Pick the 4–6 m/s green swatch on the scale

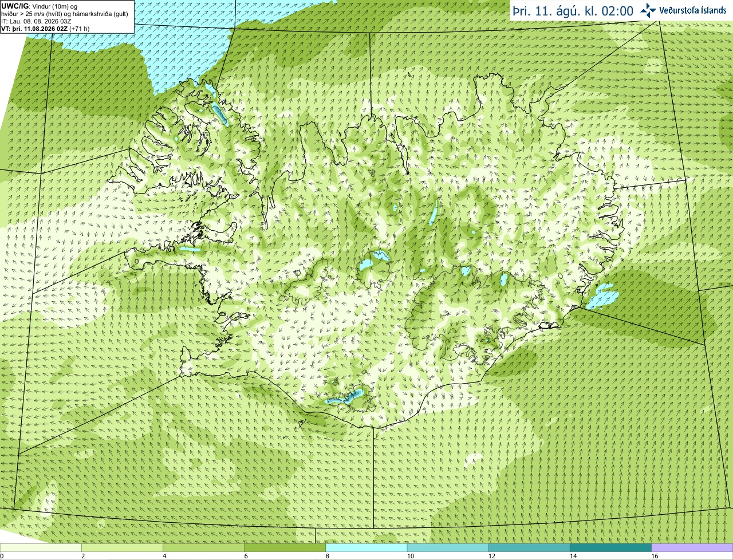(x=204, y=547)
